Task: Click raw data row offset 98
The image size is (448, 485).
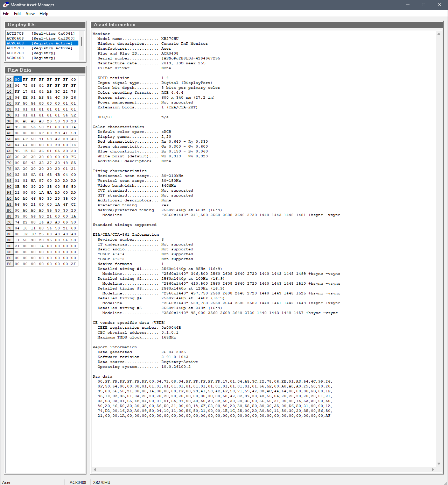Action: pyautogui.click(x=9, y=193)
